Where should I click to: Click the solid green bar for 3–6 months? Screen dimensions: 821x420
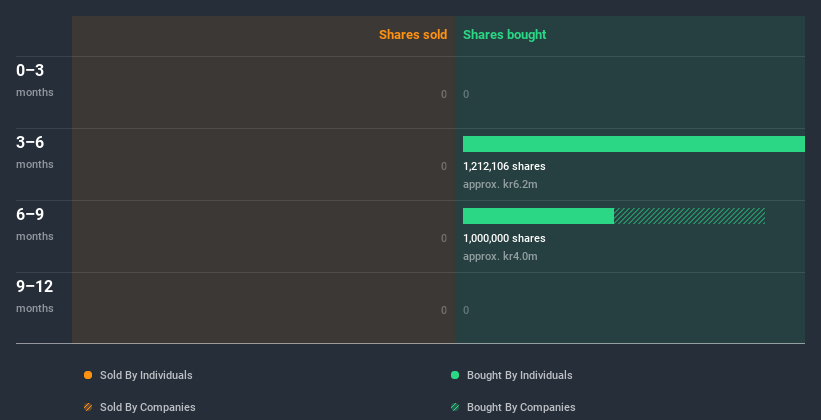click(634, 144)
